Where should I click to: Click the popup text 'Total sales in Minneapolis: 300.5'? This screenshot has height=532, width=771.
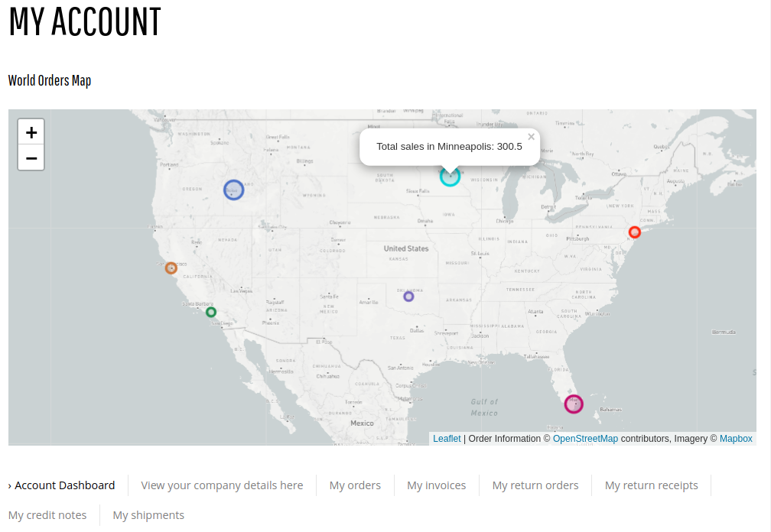click(x=450, y=147)
